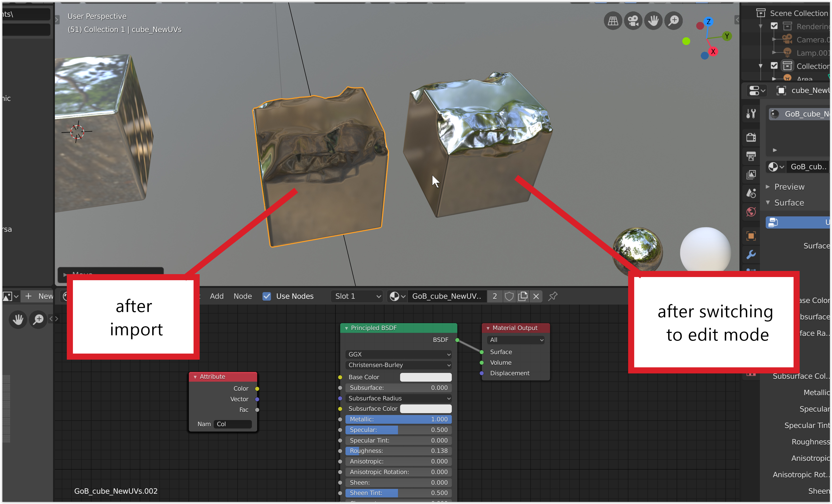Viewport: 832px width, 504px height.
Task: Toggle Rendering collection visibility checkbox
Action: (x=774, y=26)
